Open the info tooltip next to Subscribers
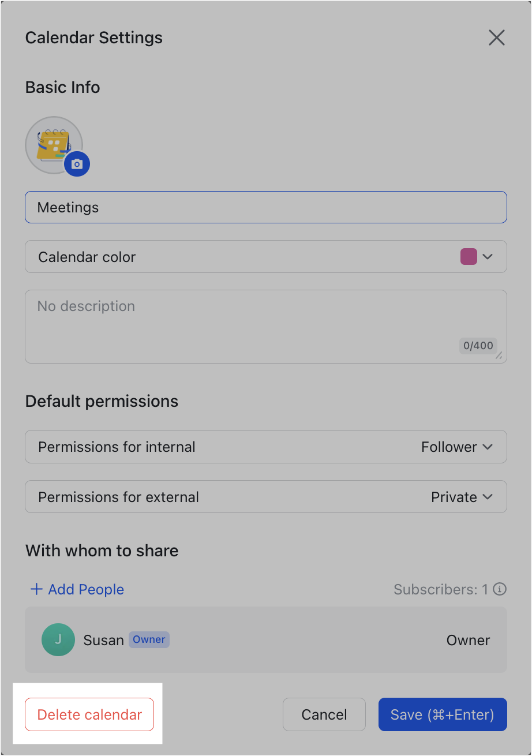 pyautogui.click(x=501, y=589)
